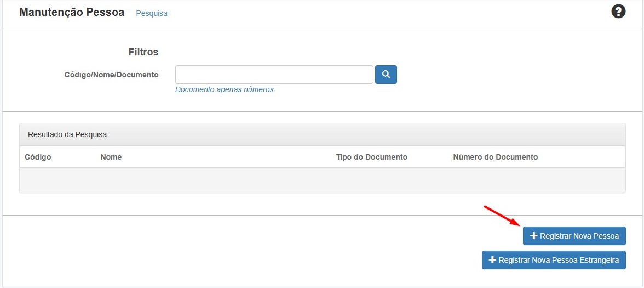
Task: Sort by the Código column header
Action: pos(38,157)
